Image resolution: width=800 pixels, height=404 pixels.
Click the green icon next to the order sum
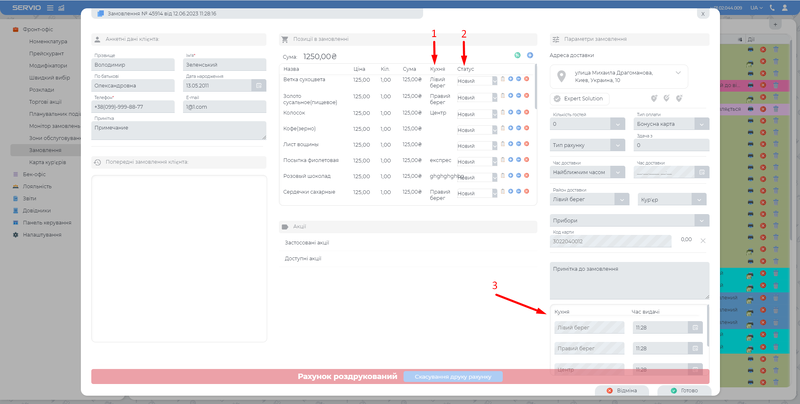click(517, 56)
